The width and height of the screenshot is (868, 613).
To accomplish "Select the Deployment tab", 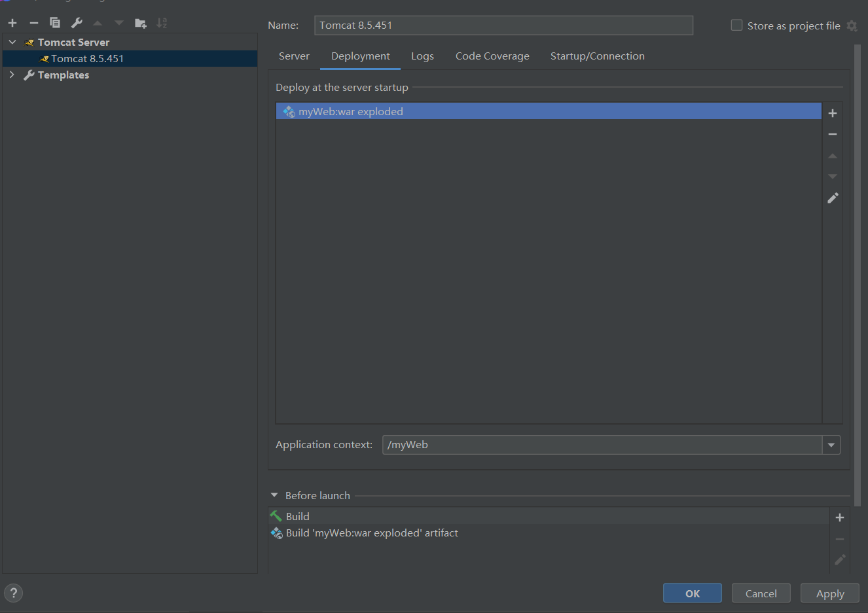I will pos(360,56).
